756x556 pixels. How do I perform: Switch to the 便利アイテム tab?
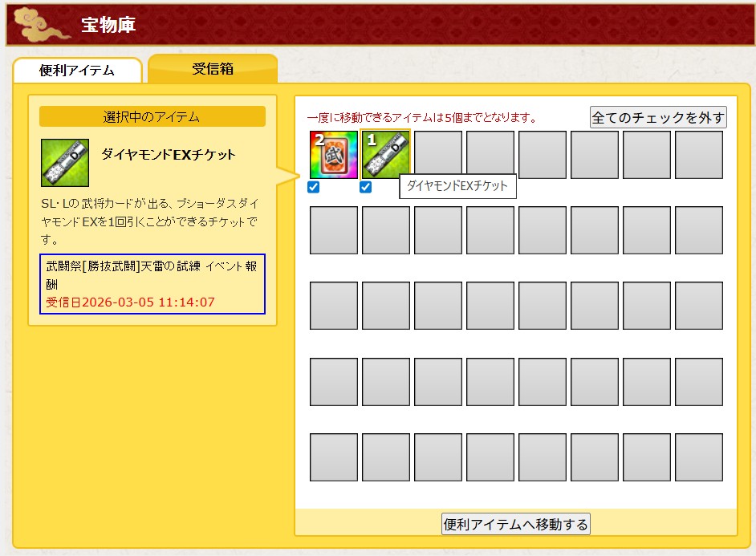click(x=77, y=71)
